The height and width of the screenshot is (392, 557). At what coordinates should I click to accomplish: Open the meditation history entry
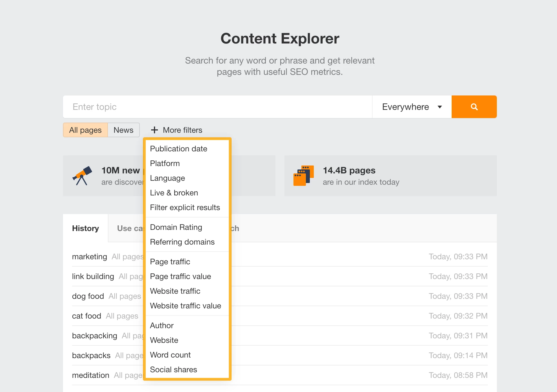tap(91, 375)
